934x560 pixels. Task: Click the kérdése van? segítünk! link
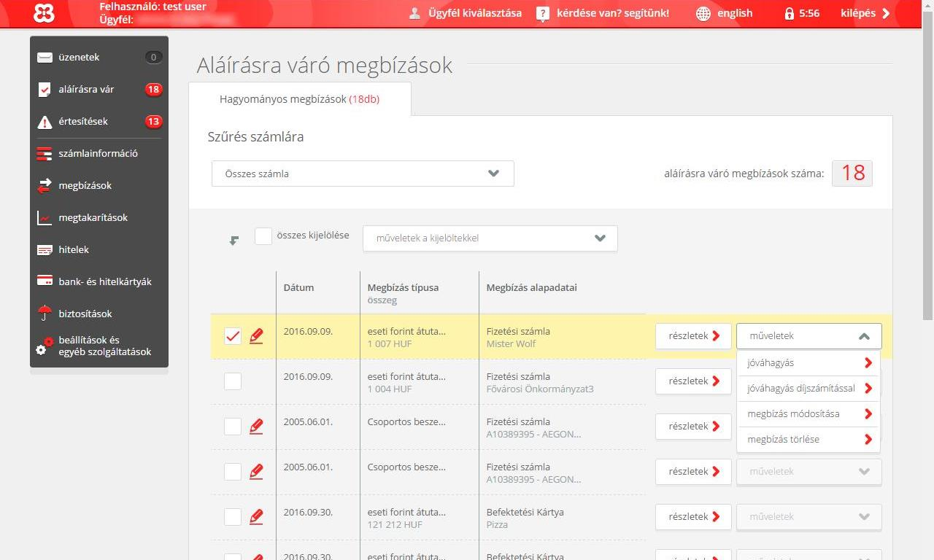tap(613, 13)
